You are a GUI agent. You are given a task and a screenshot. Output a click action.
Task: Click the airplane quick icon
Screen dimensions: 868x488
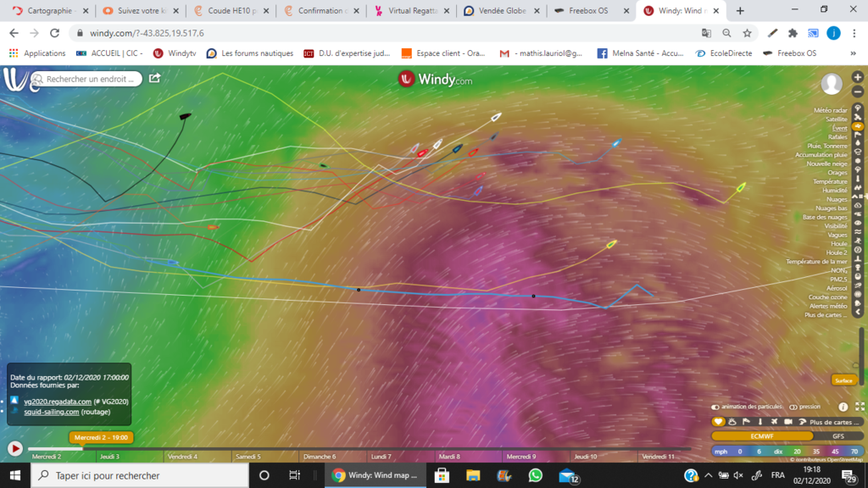coord(774,422)
